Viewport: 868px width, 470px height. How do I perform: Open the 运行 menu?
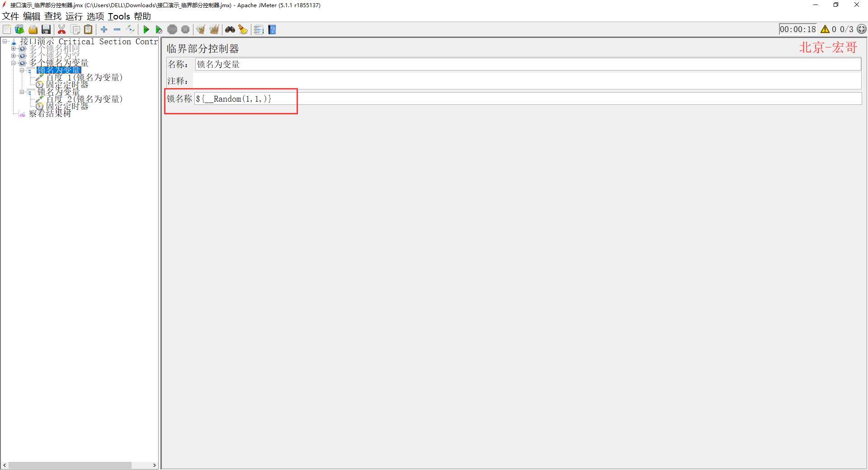click(74, 16)
